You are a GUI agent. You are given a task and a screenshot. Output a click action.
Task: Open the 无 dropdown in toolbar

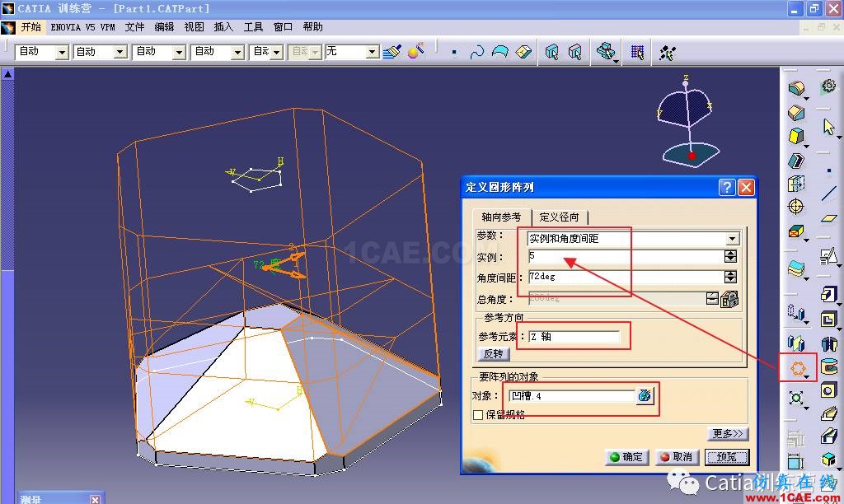pyautogui.click(x=373, y=52)
